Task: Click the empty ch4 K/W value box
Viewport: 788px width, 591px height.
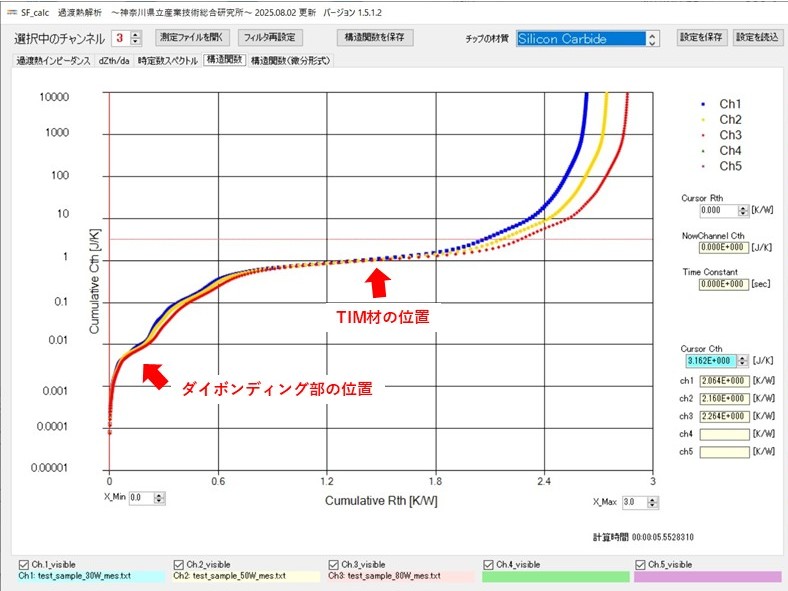Action: pos(724,434)
